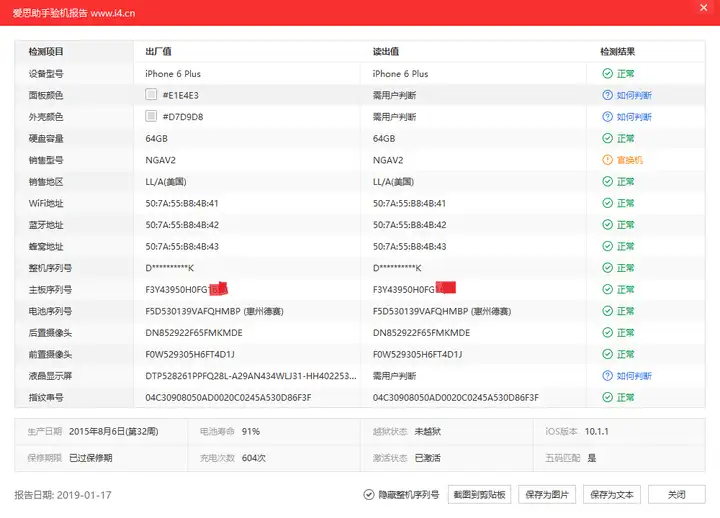Click the factory battery serial F5D530139VAFQHMBP

[x=193, y=311]
